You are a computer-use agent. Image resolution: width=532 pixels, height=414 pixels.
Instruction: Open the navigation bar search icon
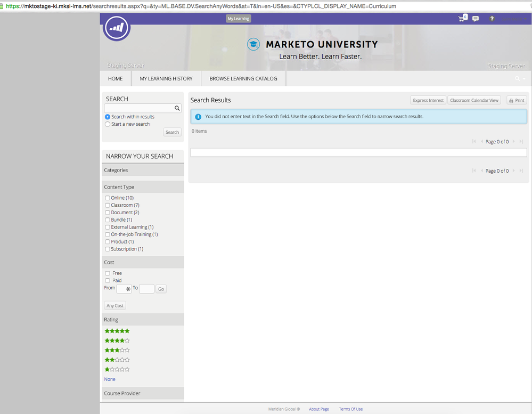[518, 78]
